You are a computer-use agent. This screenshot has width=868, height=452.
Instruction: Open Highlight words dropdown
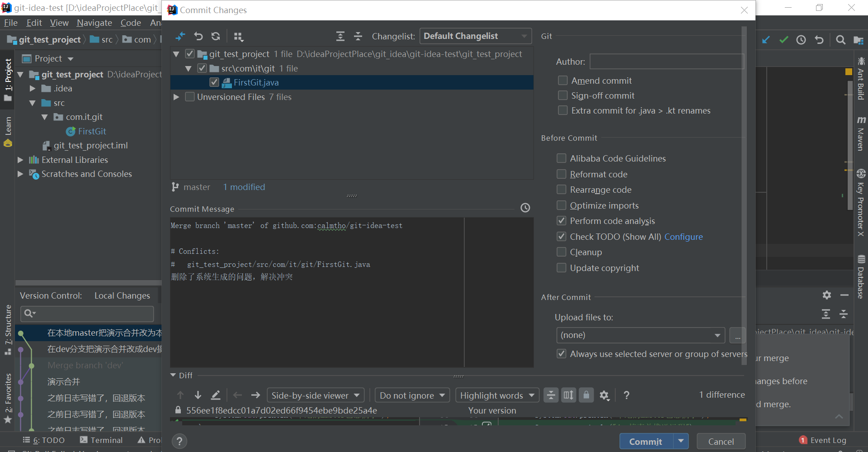tap(497, 395)
